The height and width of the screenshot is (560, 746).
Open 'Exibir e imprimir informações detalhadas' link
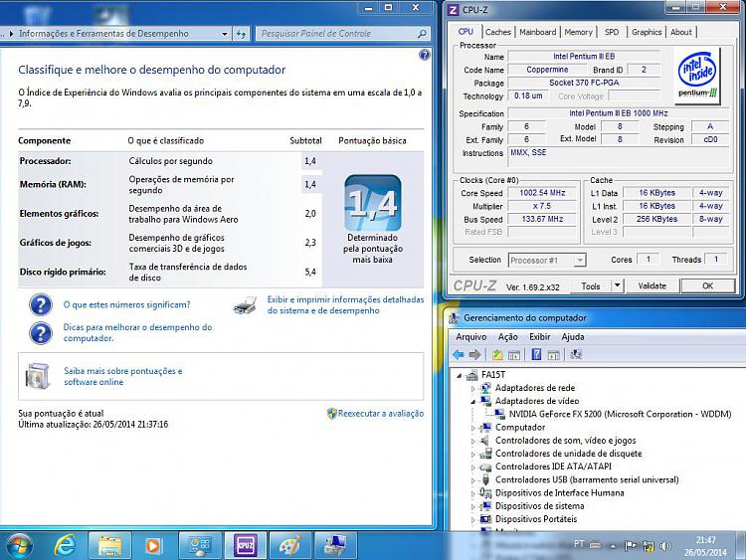click(345, 305)
